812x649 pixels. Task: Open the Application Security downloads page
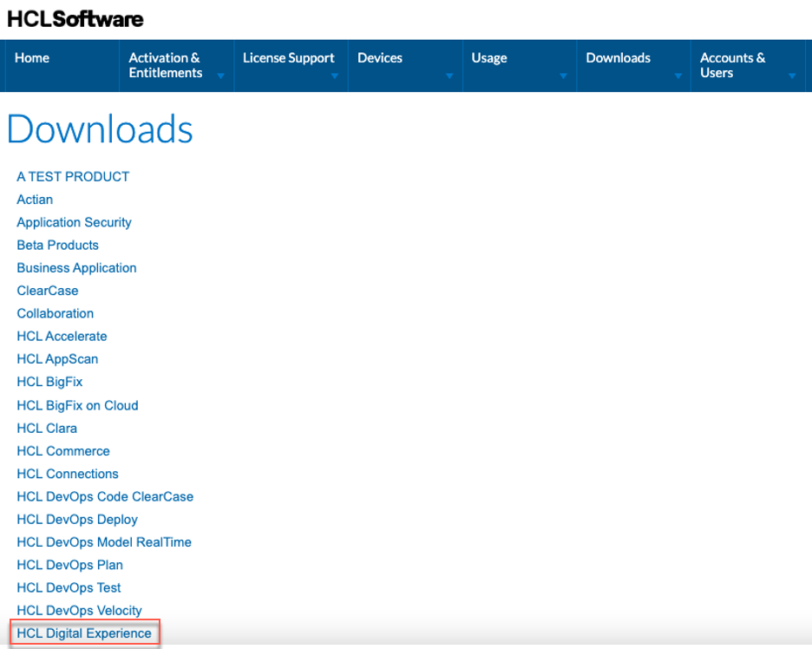point(74,222)
